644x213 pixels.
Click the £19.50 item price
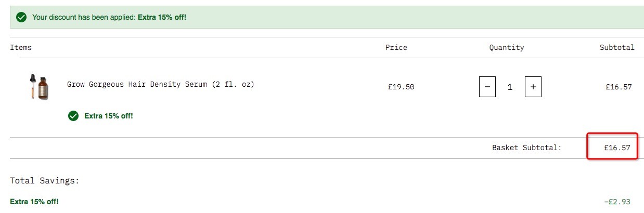point(401,87)
